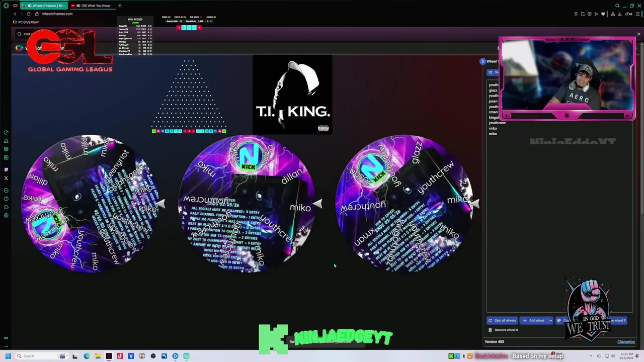The width and height of the screenshot is (644, 362).
Task: Open the Changelog link
Action: [626, 342]
